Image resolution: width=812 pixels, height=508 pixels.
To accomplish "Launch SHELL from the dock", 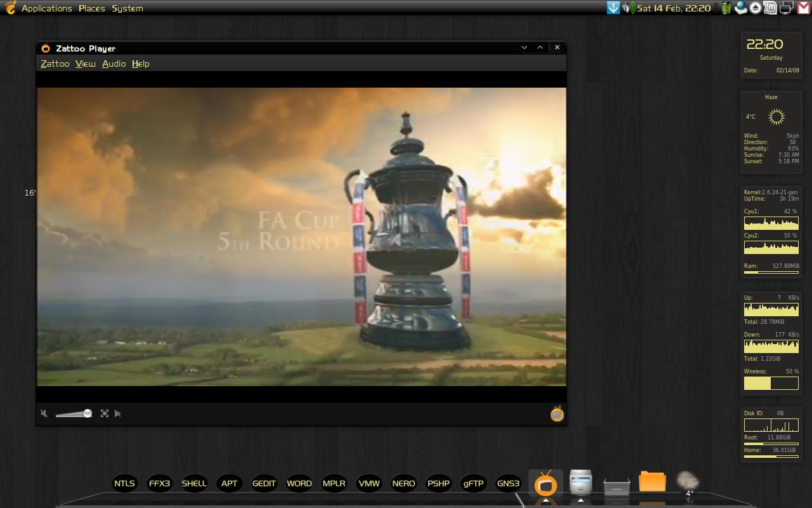I will pos(194,483).
